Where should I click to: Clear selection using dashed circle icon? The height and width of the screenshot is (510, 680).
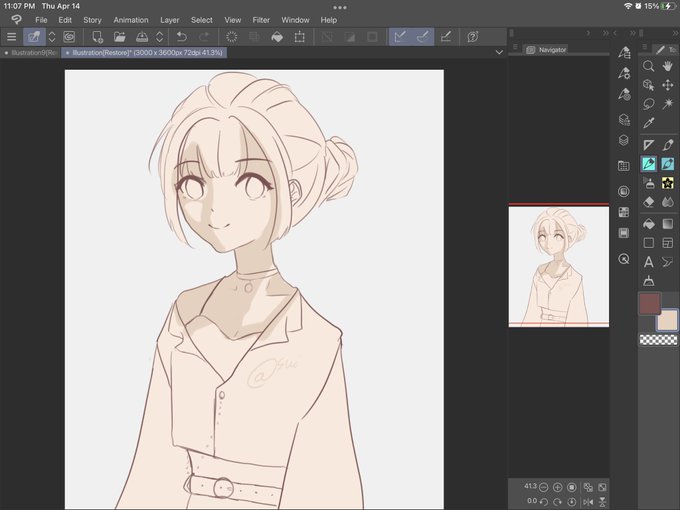232,37
